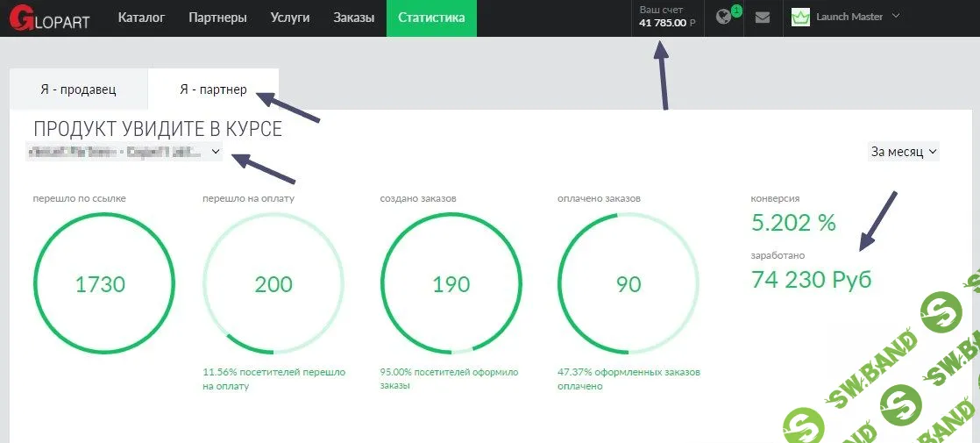This screenshot has width=980, height=443.
Task: Click the 1730 link visits circle
Action: pos(103,283)
